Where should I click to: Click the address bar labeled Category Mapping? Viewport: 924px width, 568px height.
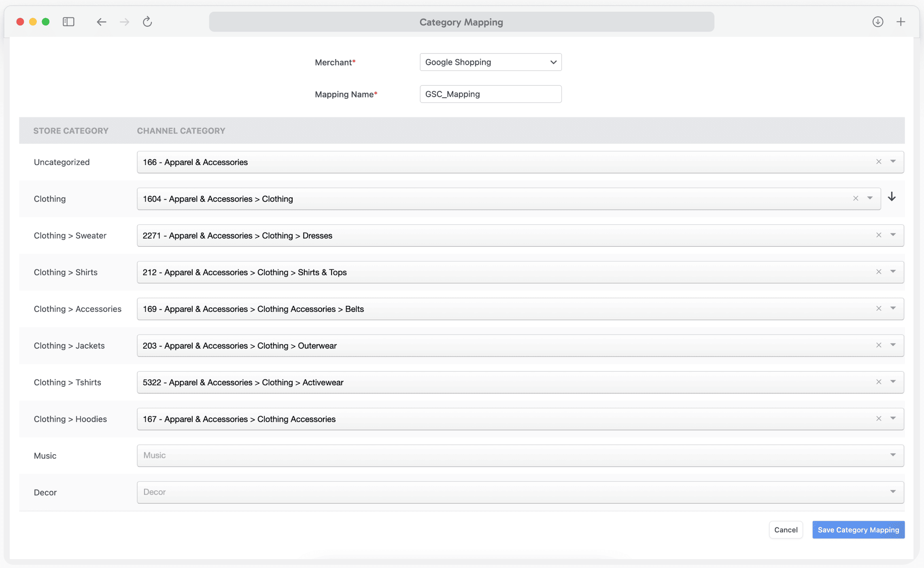coord(461,22)
